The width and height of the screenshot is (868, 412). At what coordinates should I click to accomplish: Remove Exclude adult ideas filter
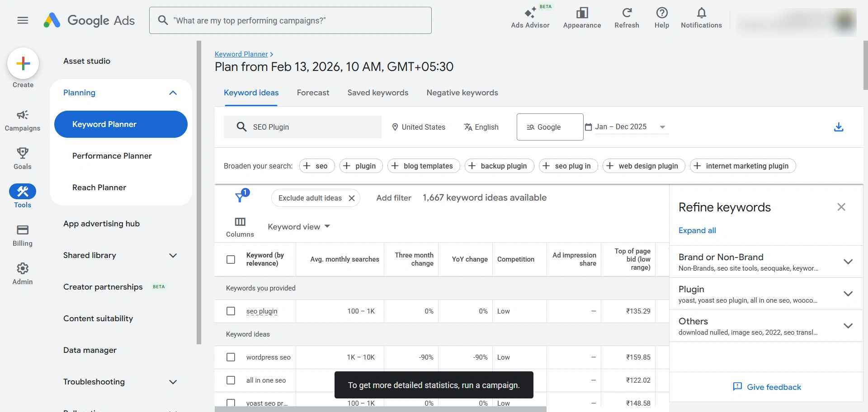(352, 198)
